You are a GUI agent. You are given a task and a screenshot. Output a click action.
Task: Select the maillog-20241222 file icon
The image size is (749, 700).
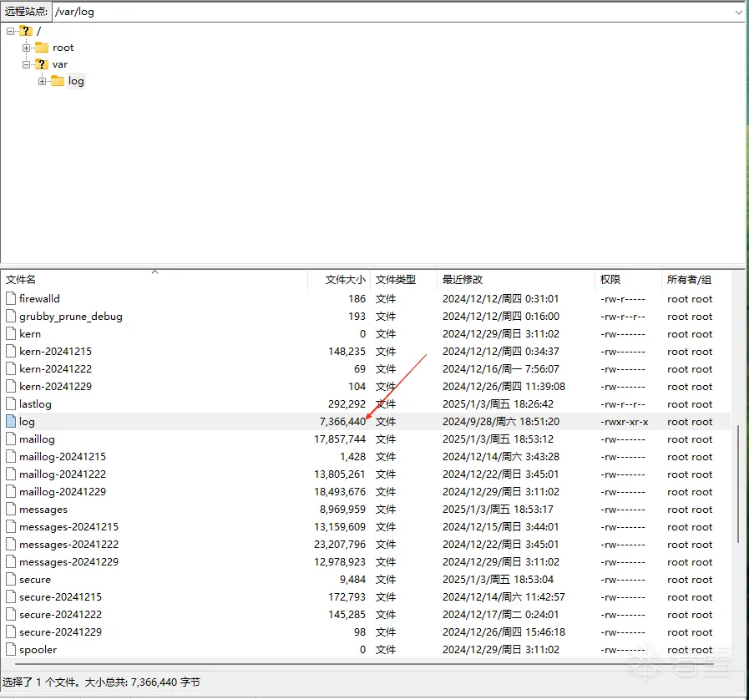pos(11,474)
